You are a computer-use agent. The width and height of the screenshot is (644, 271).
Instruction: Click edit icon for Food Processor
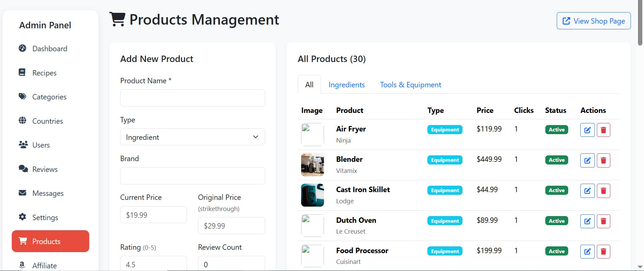click(x=587, y=251)
